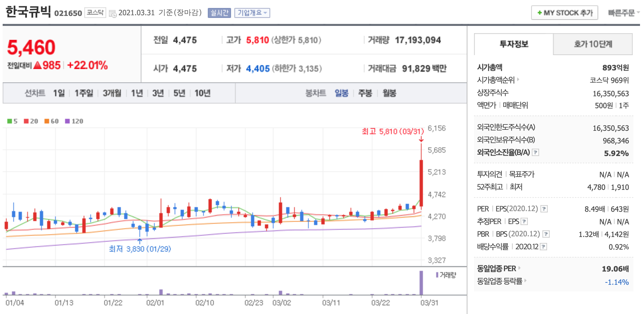Image resolution: width=644 pixels, height=314 pixels.
Task: Click the calendar icon before the date
Action: 113,14
